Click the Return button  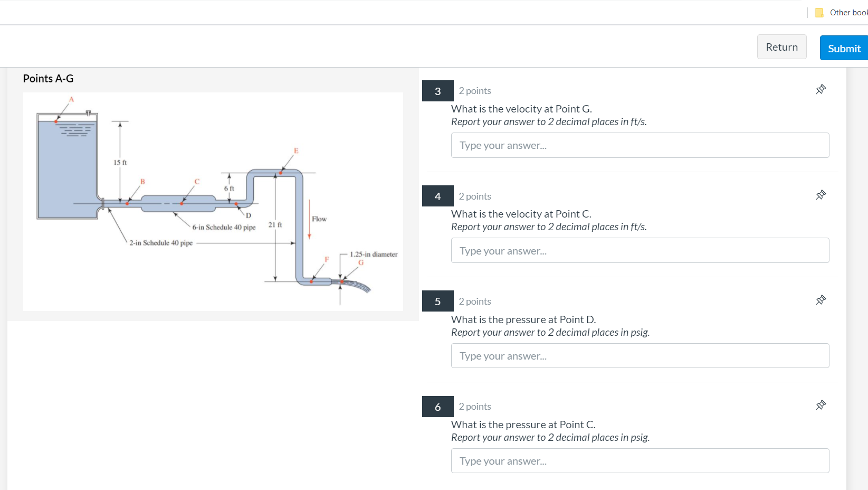(781, 46)
